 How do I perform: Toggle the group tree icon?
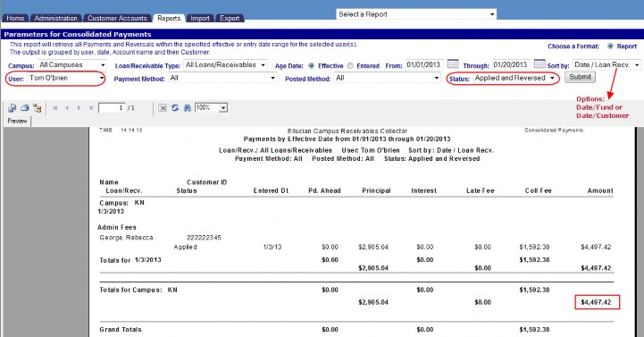click(38, 108)
